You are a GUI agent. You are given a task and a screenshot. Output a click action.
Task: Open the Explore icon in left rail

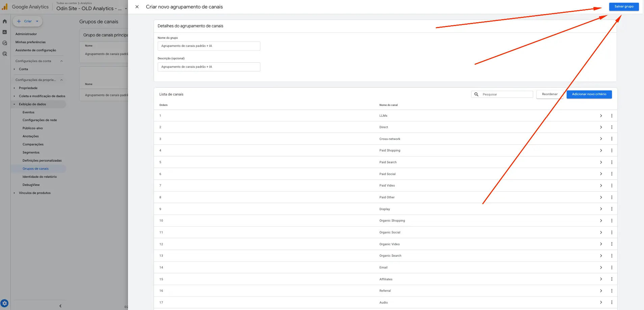click(5, 43)
